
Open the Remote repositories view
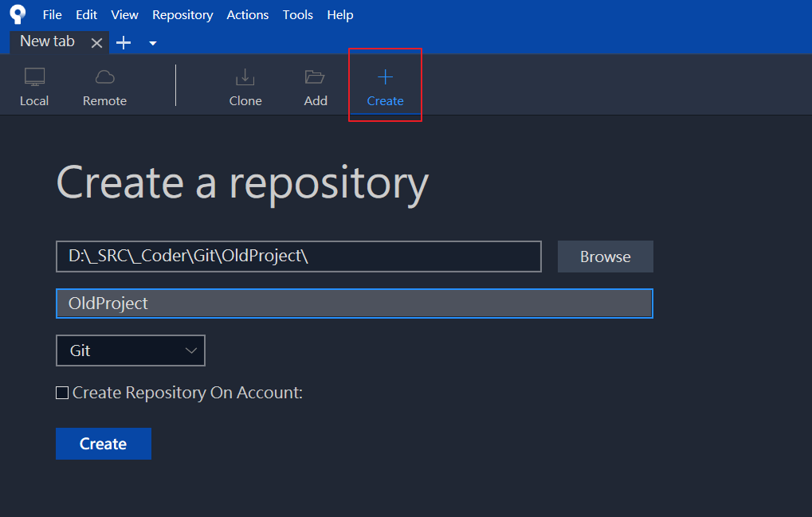[x=104, y=86]
